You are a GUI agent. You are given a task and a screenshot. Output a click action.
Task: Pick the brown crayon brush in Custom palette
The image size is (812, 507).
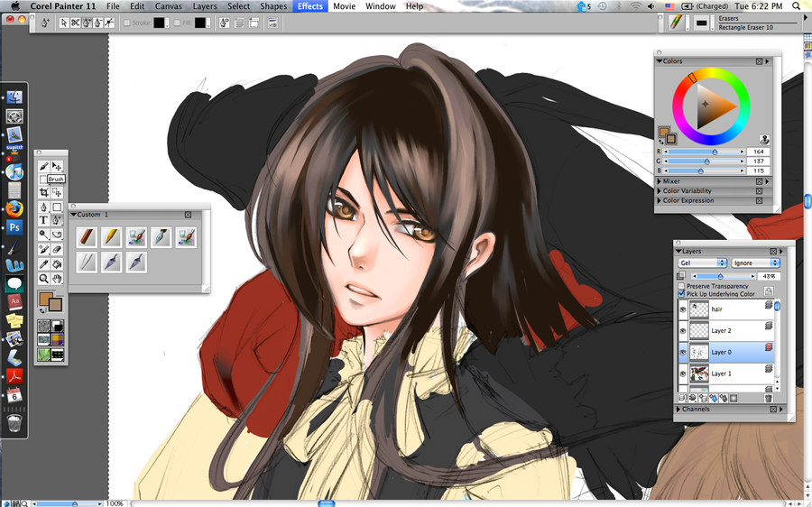pos(87,237)
